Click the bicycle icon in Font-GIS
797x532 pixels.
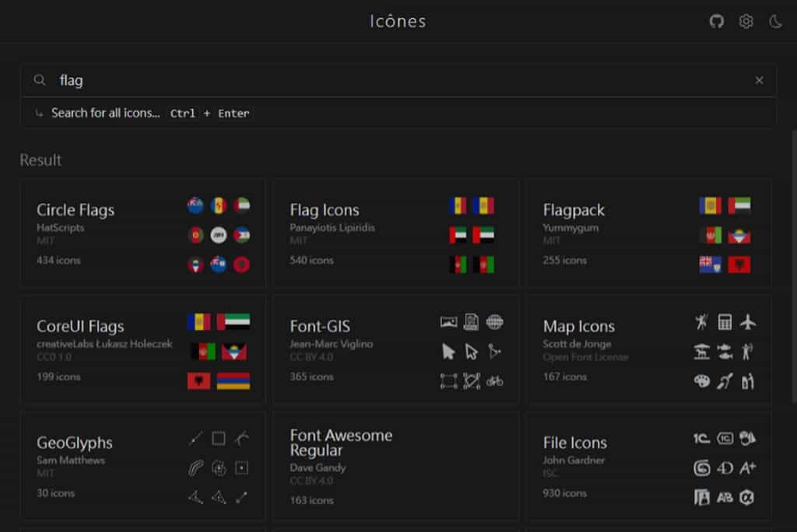494,381
